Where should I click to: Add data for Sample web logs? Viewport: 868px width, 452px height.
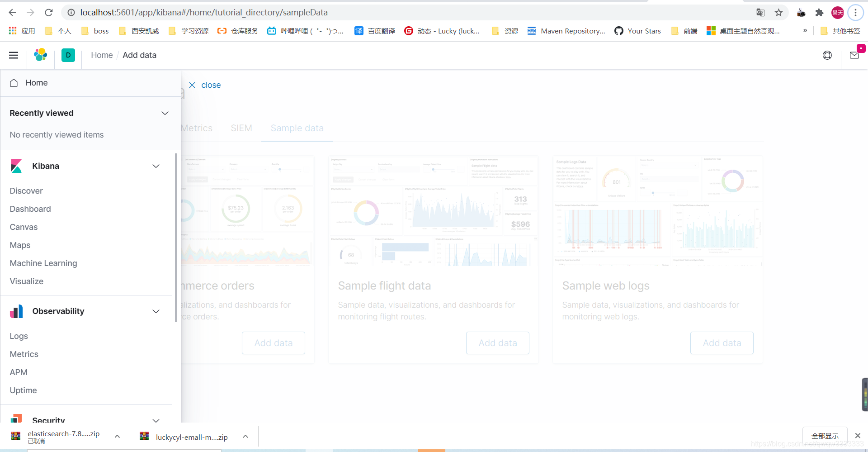(x=722, y=343)
